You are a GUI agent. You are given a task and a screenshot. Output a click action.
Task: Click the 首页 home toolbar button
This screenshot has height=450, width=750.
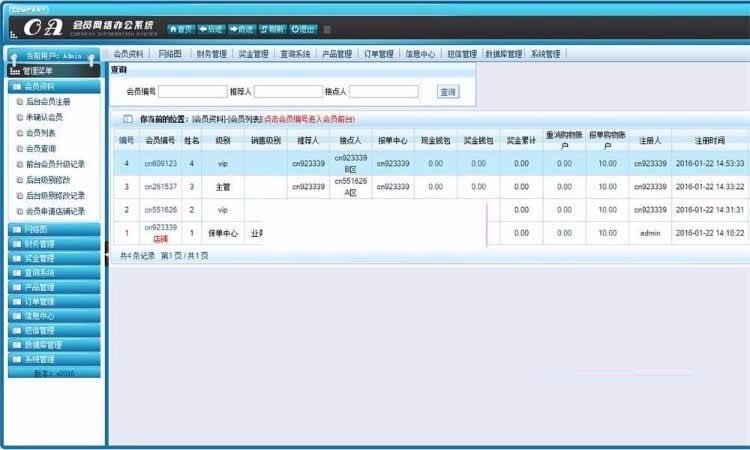click(180, 29)
